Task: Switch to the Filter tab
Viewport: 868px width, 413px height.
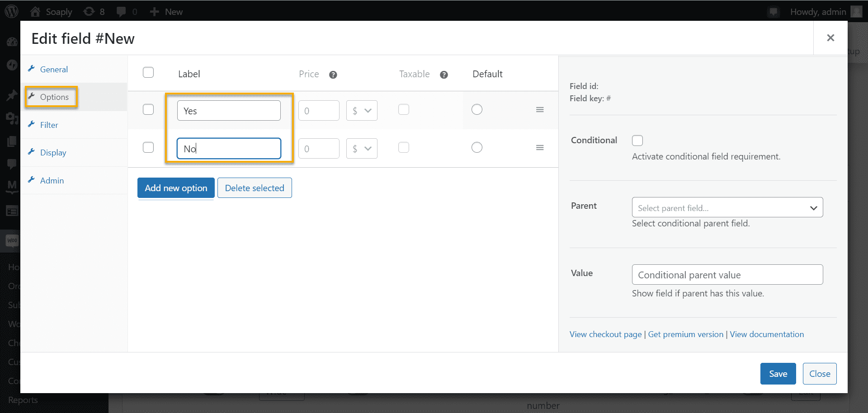Action: pyautogui.click(x=74, y=125)
